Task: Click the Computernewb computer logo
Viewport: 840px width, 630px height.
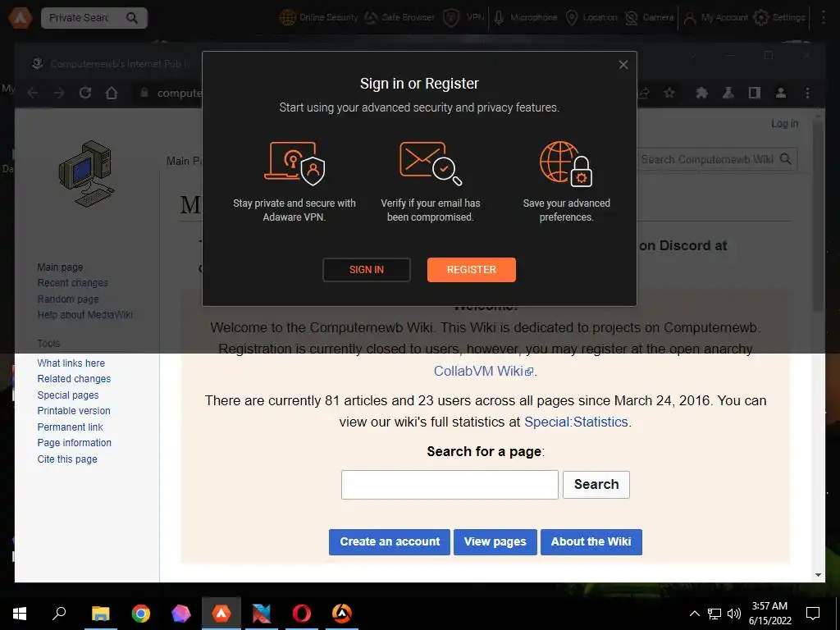Action: point(86,174)
